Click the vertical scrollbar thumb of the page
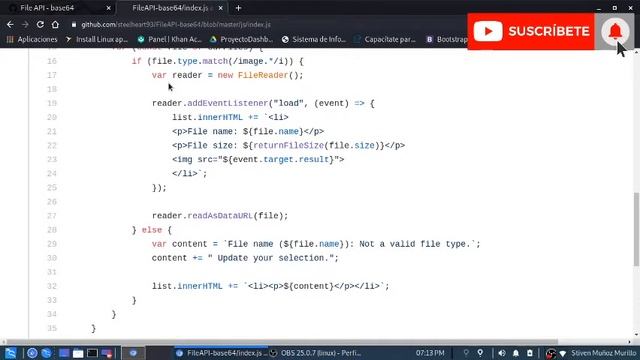 [636, 229]
